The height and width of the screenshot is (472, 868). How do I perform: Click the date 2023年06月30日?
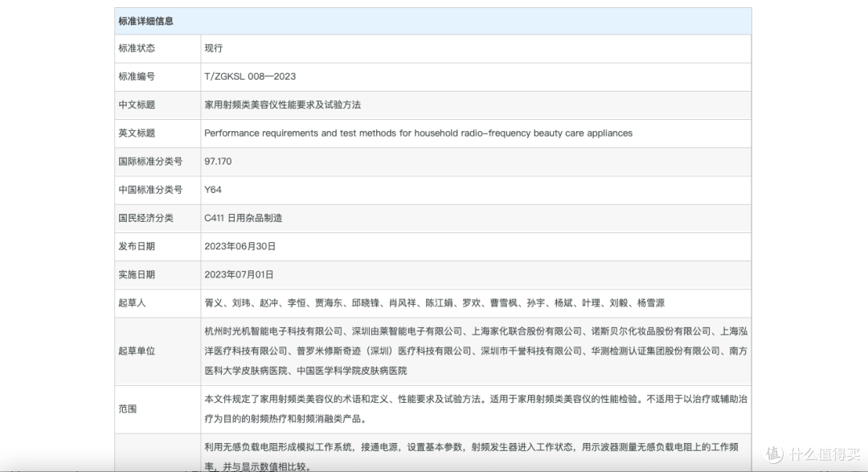click(x=240, y=246)
